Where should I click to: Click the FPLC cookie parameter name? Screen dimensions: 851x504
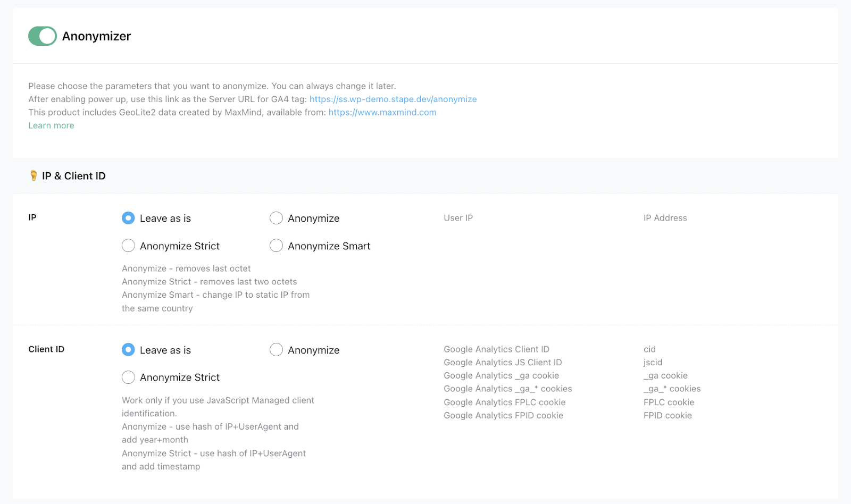(x=669, y=402)
